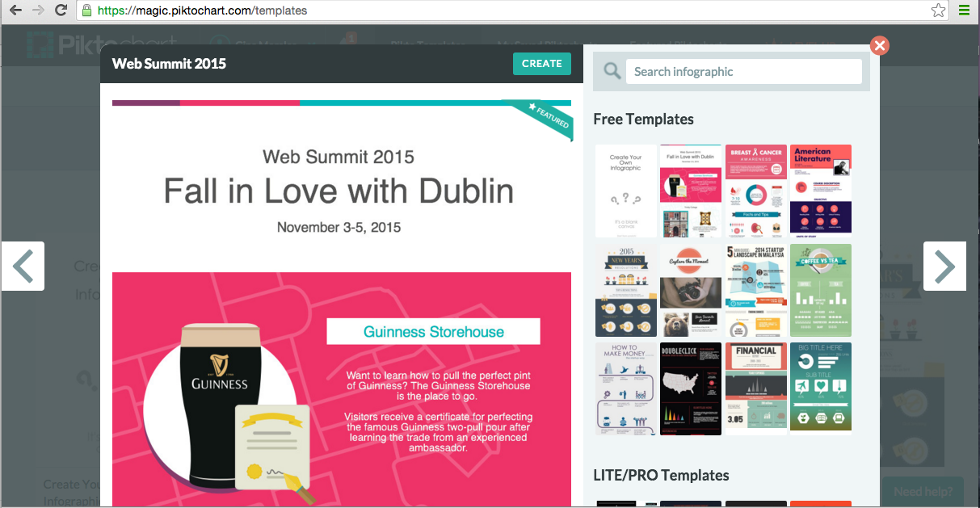The image size is (980, 508).
Task: Click the Need help? button
Action: point(923,491)
